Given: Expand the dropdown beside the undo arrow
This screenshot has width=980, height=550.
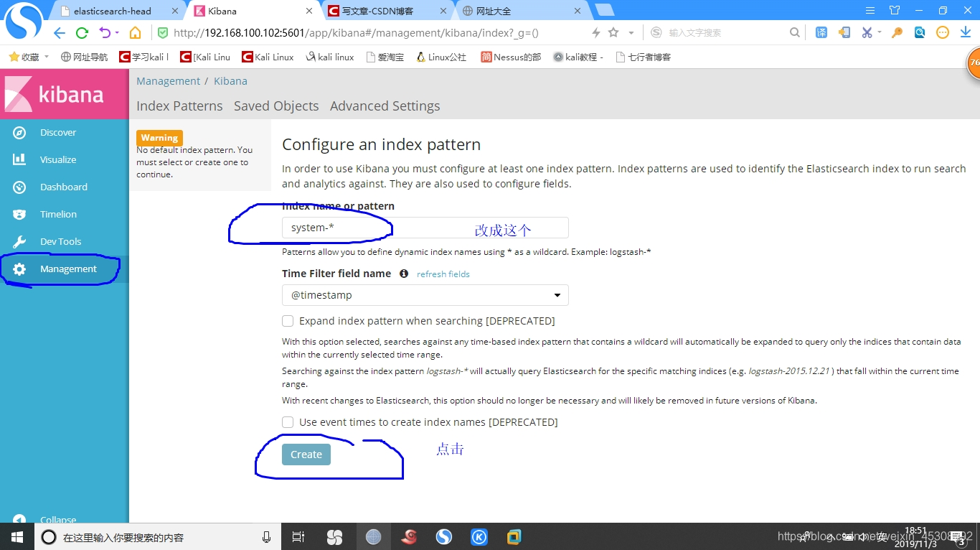Looking at the screenshot, I should tap(117, 33).
